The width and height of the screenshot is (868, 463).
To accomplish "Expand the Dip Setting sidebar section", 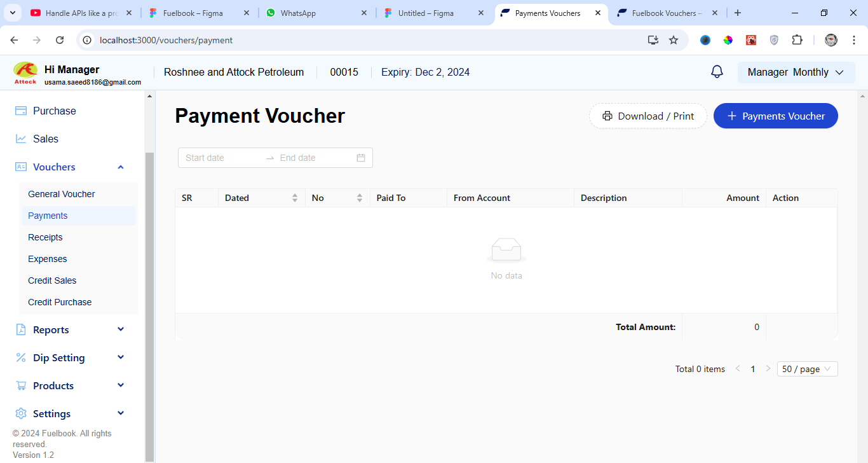I will pos(121,357).
